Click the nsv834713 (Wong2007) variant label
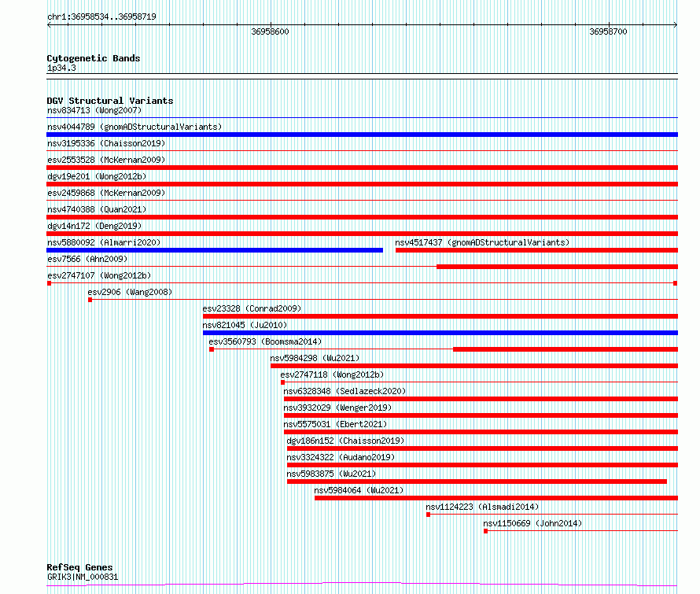Image resolution: width=700 pixels, height=594 pixels. tap(94, 110)
